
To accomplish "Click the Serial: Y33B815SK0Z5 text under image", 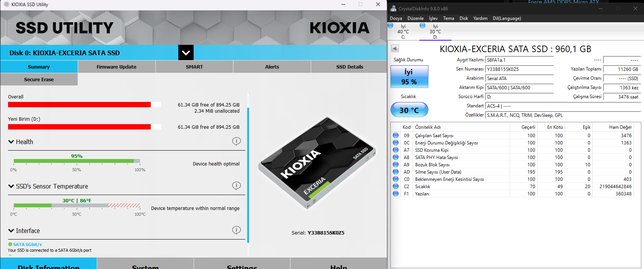I will (x=318, y=233).
